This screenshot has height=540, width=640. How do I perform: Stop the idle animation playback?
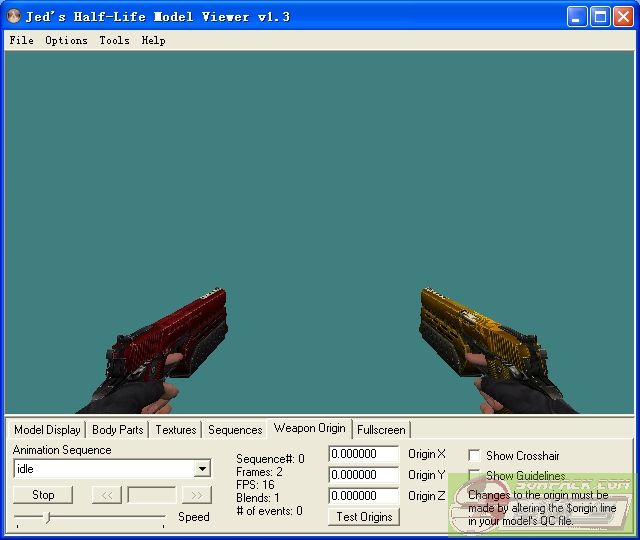pos(43,495)
